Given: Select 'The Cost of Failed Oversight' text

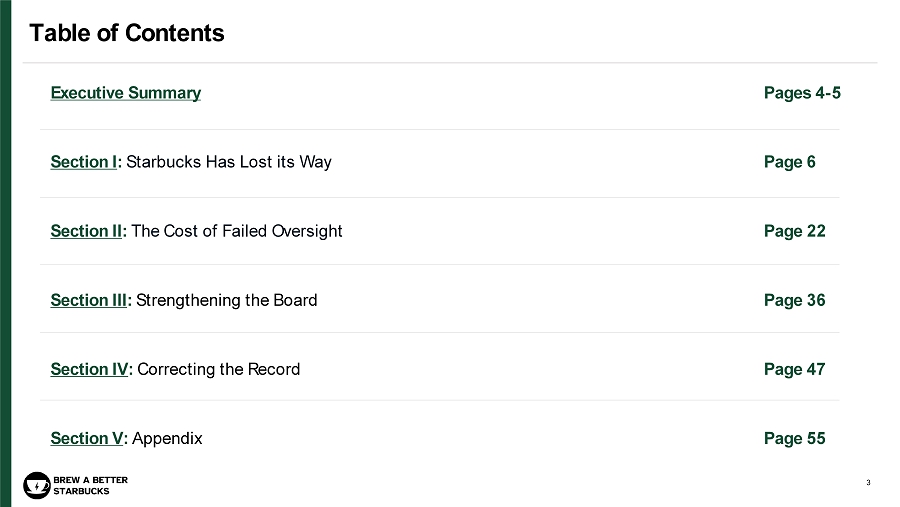Looking at the screenshot, I should [237, 231].
